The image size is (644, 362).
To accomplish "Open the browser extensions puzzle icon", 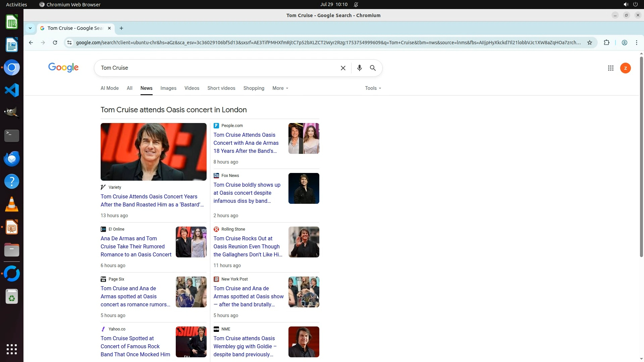I will click(606, 43).
